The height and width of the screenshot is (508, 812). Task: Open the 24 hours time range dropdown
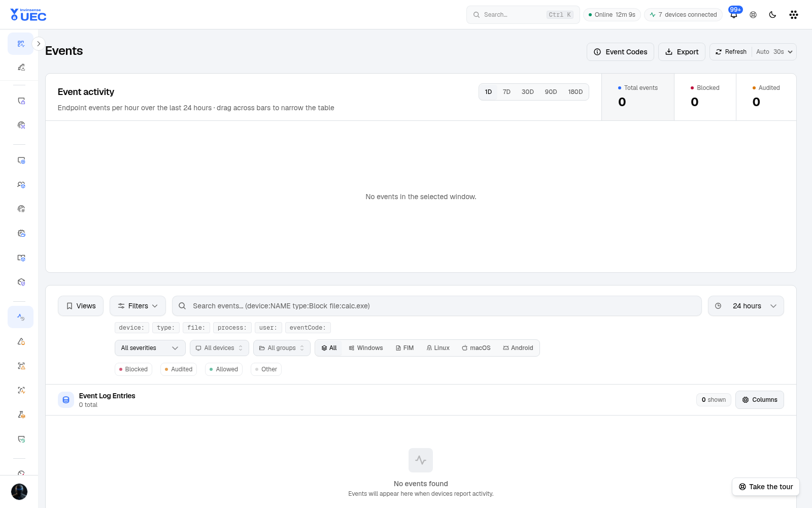point(746,306)
